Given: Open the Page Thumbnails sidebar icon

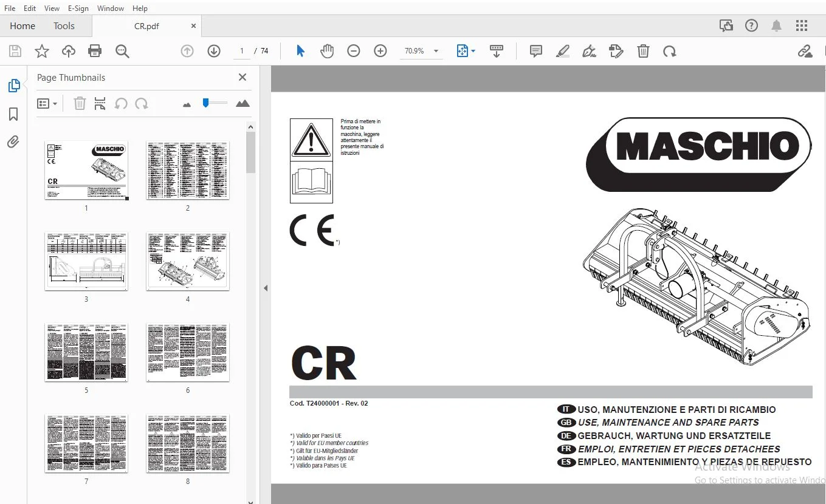Looking at the screenshot, I should point(13,86).
